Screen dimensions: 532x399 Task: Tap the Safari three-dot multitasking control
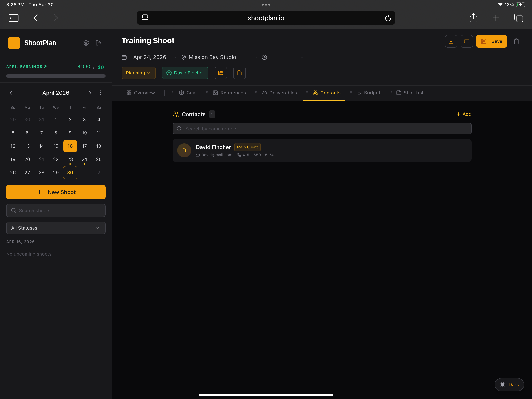tap(266, 4)
